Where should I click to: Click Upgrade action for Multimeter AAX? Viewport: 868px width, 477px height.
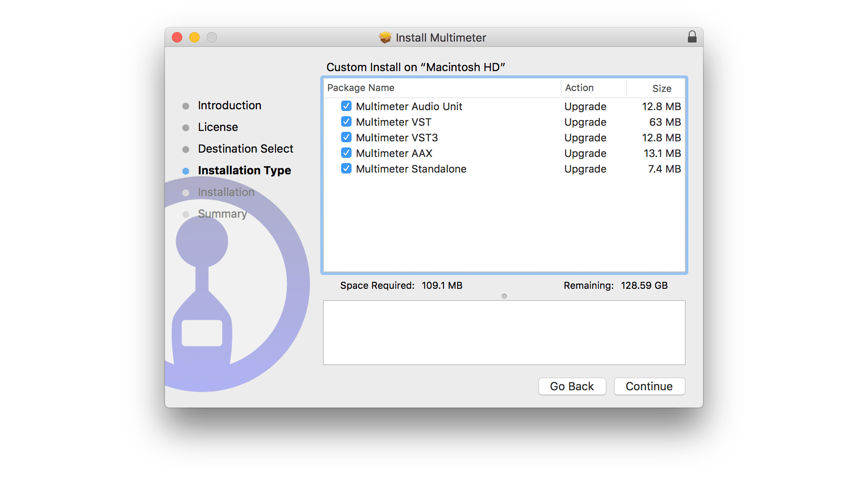(585, 154)
